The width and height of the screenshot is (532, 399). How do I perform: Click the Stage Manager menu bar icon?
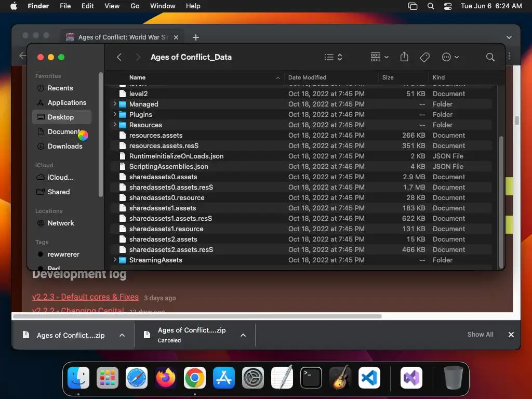point(413,6)
